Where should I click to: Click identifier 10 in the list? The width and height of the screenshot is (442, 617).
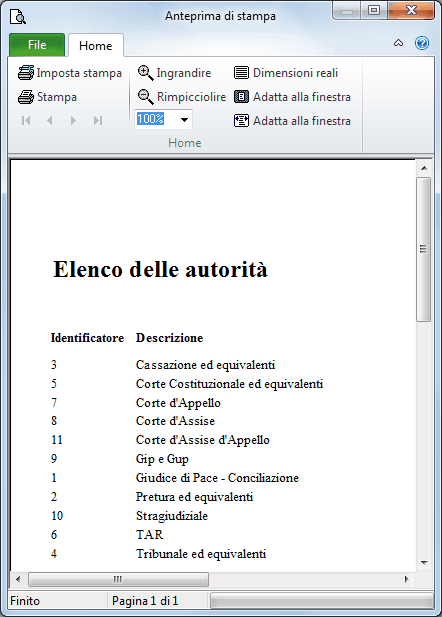click(57, 515)
